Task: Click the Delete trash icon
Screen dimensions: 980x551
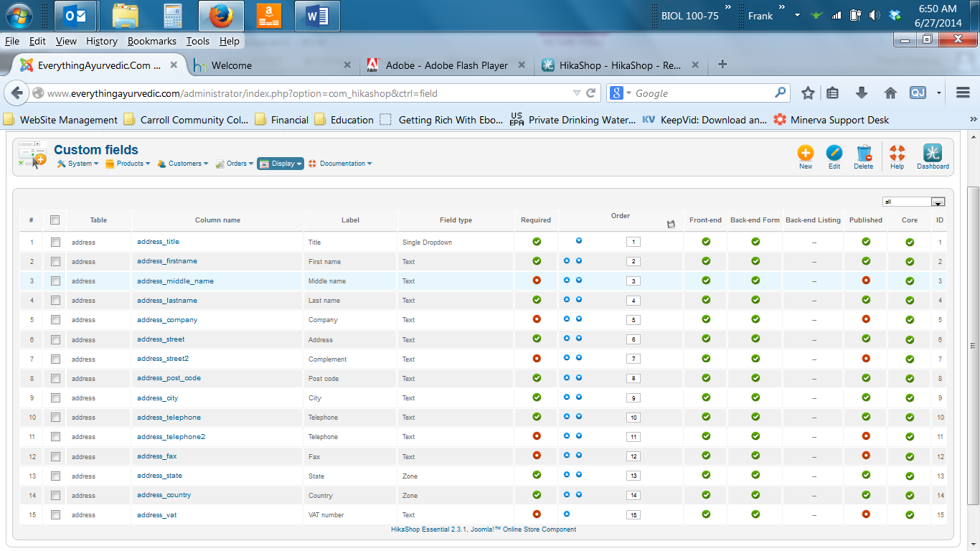Action: pyautogui.click(x=864, y=153)
